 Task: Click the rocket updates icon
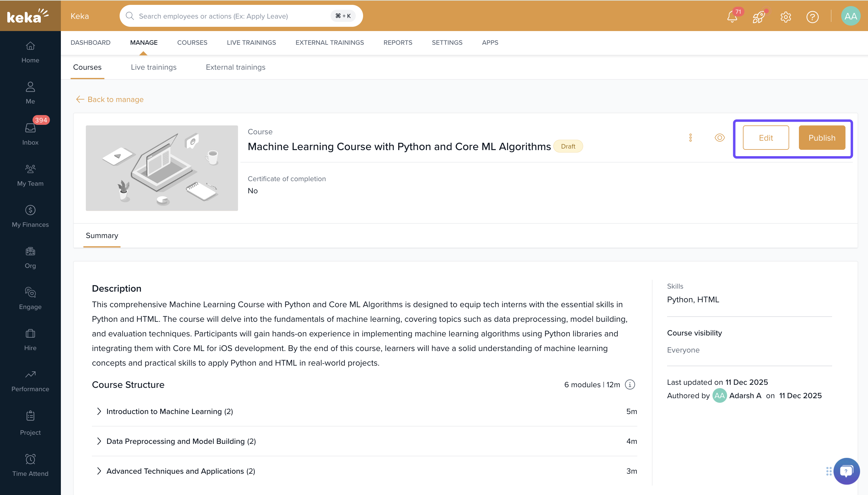tap(758, 17)
